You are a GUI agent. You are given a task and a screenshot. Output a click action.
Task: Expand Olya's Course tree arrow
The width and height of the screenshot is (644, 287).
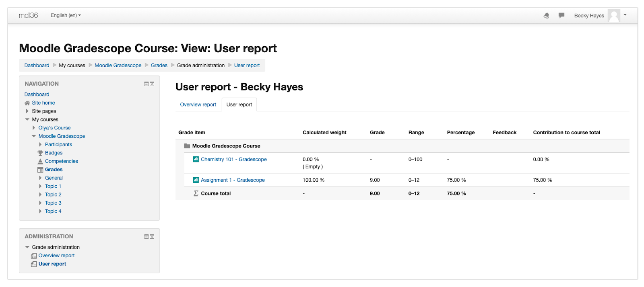[34, 128]
